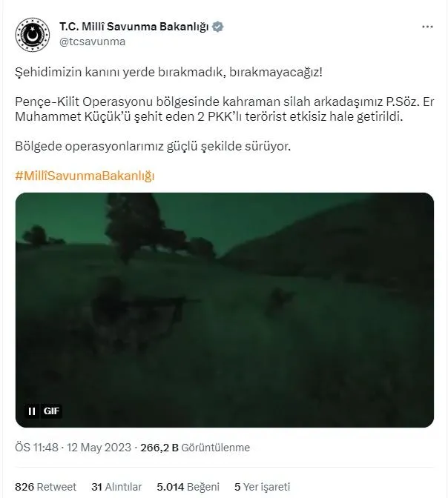Open the three-dot more options menu
This screenshot has width=448, height=498.
(x=427, y=27)
